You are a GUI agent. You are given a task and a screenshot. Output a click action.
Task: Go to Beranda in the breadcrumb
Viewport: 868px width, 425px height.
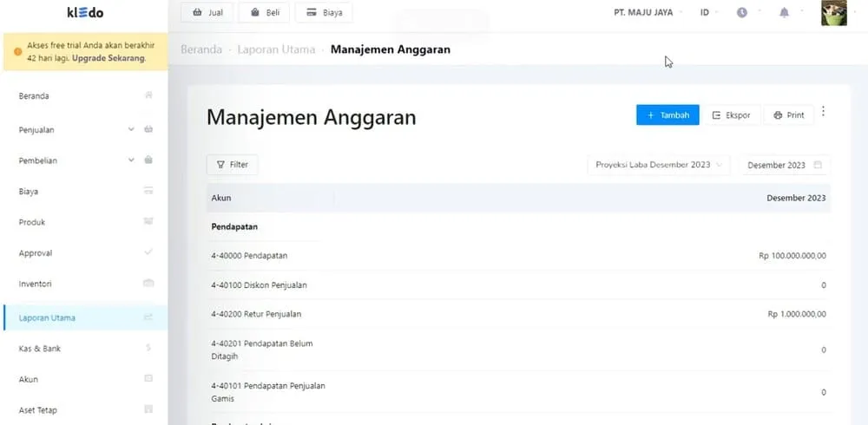click(201, 49)
